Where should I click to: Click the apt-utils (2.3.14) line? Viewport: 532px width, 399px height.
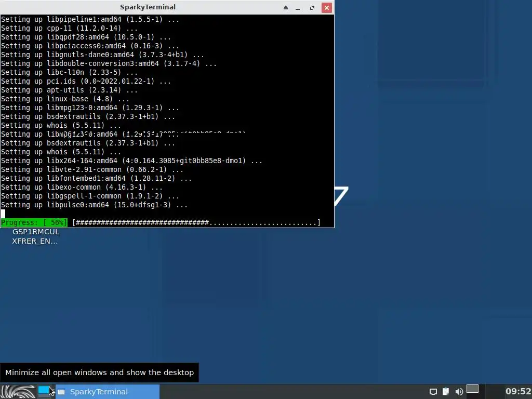69,90
